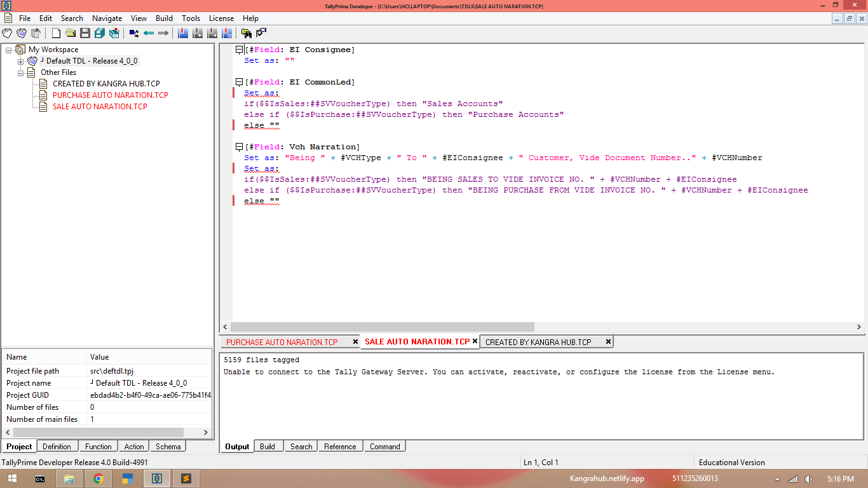Open the Reference output tab
868x488 pixels.
[x=340, y=446]
